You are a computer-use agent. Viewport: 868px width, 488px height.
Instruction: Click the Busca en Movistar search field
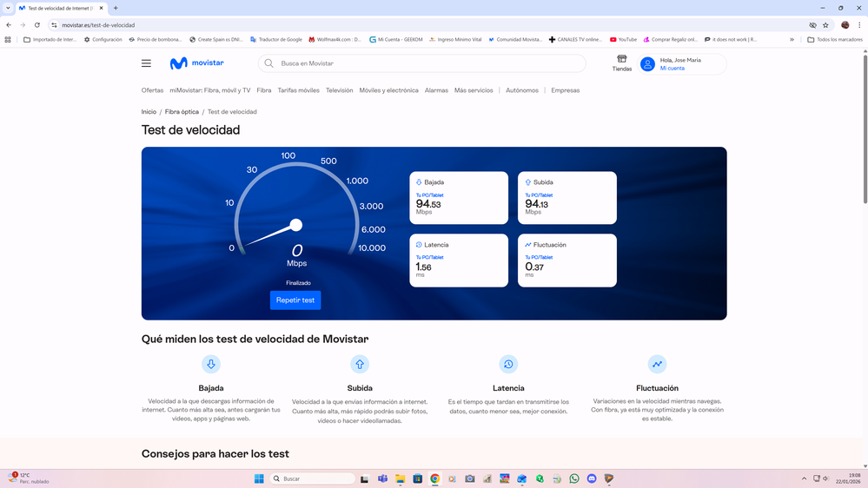(x=426, y=63)
